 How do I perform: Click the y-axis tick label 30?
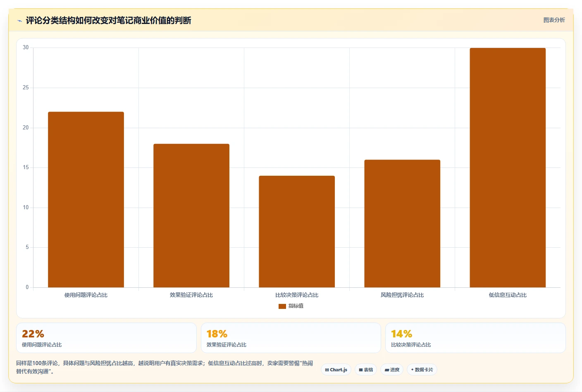[26, 48]
